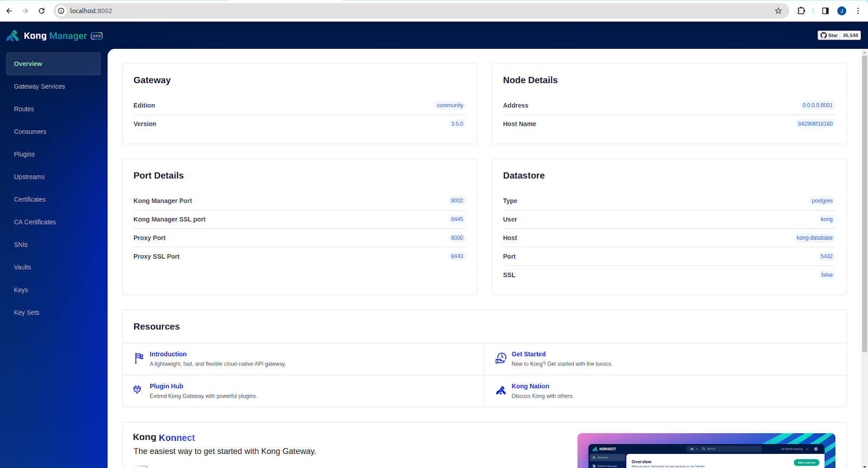Bookmark this page with the star icon
Image resolution: width=868 pixels, height=468 pixels.
point(778,11)
